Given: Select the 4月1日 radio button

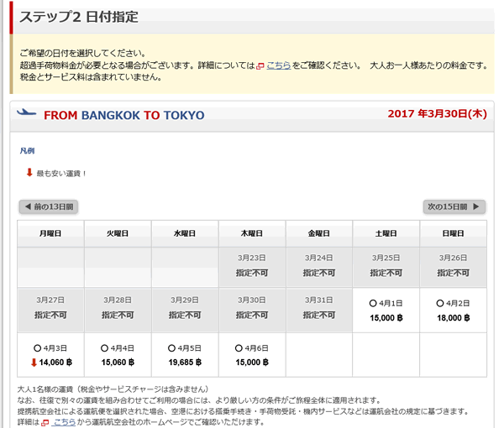Looking at the screenshot, I should pyautogui.click(x=373, y=303).
